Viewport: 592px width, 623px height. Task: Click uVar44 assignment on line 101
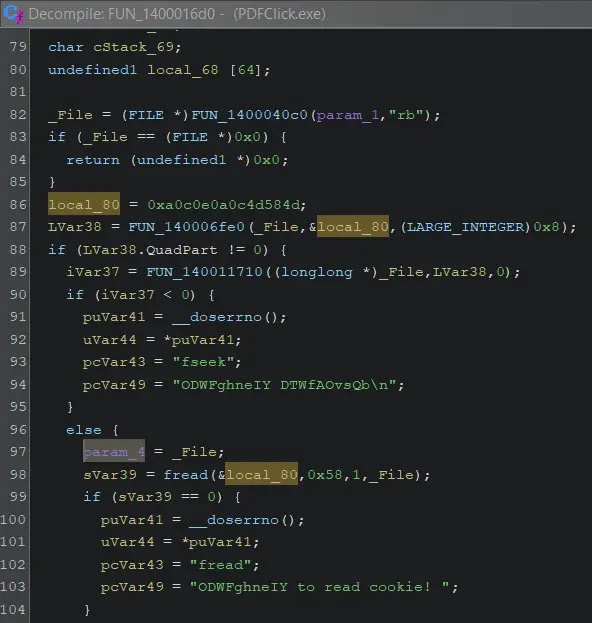127,542
